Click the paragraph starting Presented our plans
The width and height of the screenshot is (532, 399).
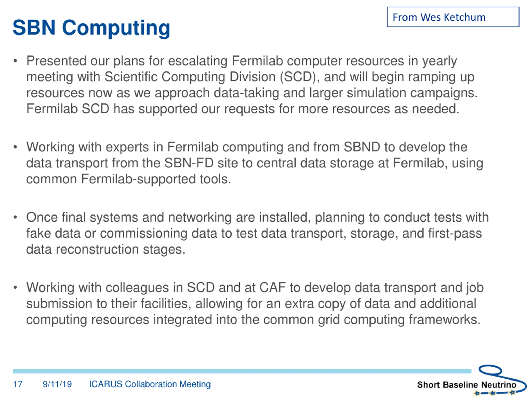(252, 85)
